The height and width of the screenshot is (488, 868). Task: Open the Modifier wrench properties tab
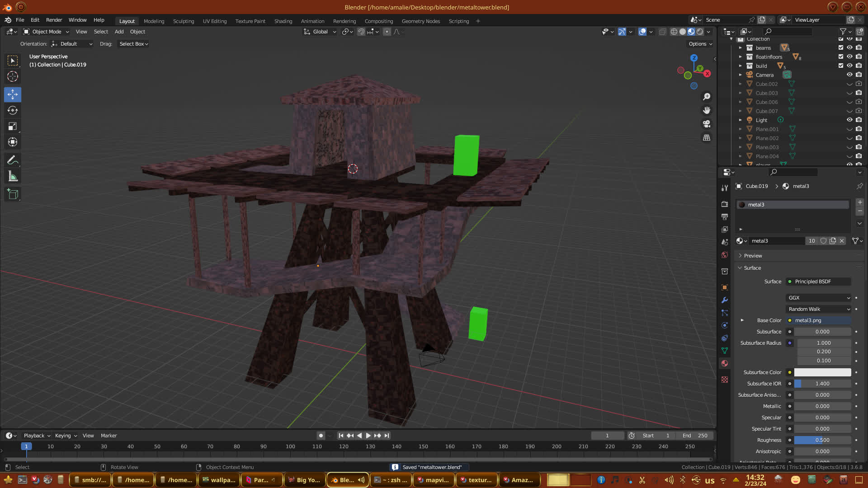pos(725,300)
